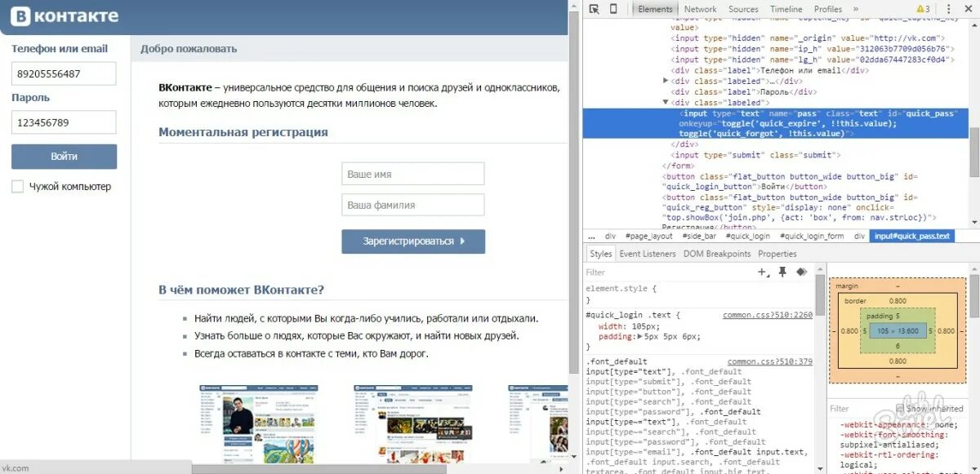This screenshot has width=980, height=474.
Task: Select the #quick_login_form breadcrumb
Action: tap(812, 236)
